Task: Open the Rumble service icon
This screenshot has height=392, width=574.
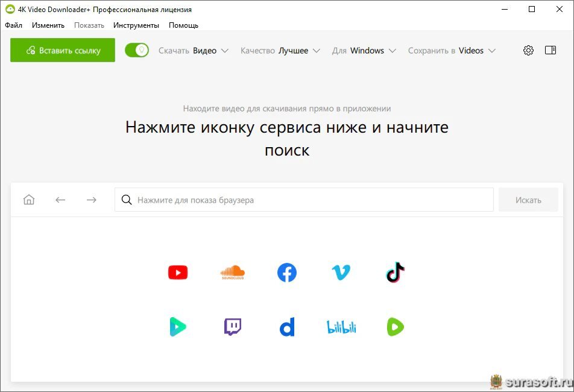Action: click(395, 327)
